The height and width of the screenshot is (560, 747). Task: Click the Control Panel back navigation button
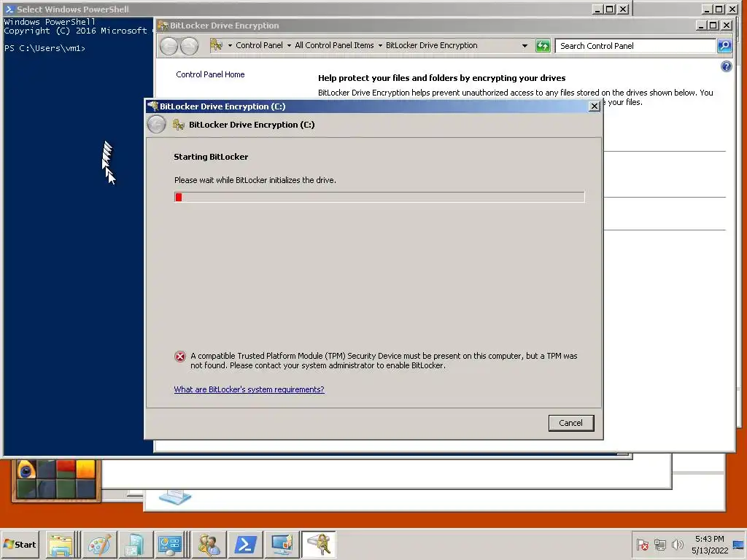(x=169, y=46)
